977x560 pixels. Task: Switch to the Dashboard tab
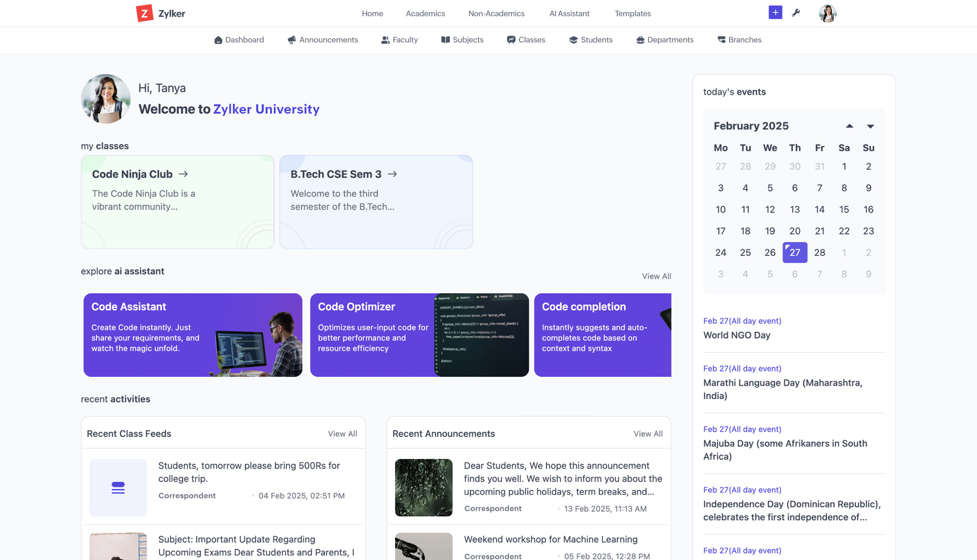pos(239,40)
